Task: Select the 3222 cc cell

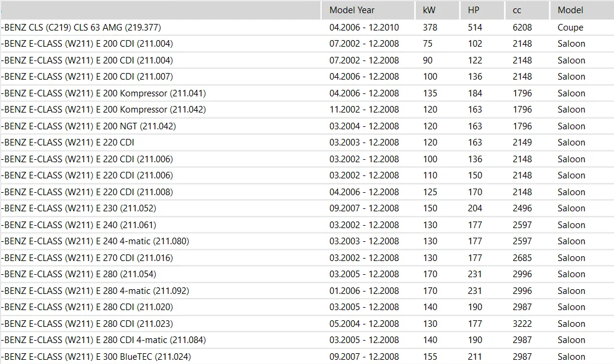Action: [x=522, y=324]
